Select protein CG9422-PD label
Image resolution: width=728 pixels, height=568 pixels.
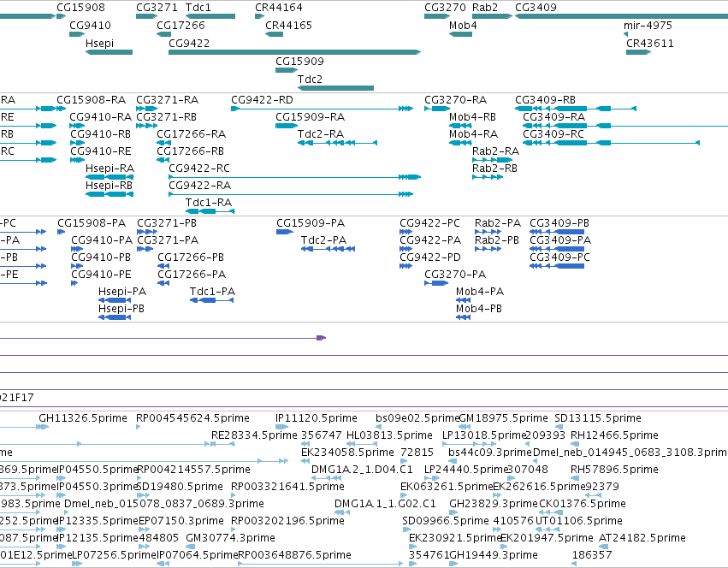430,257
